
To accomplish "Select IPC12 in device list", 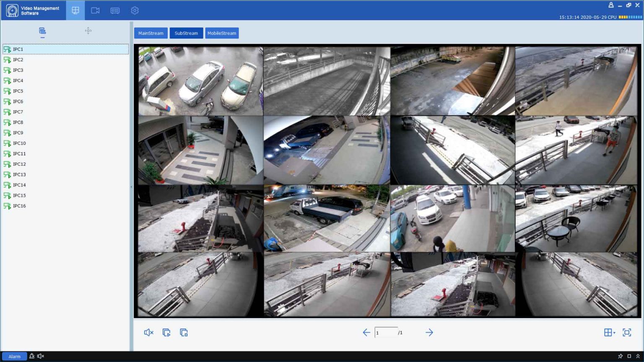I will (x=66, y=164).
